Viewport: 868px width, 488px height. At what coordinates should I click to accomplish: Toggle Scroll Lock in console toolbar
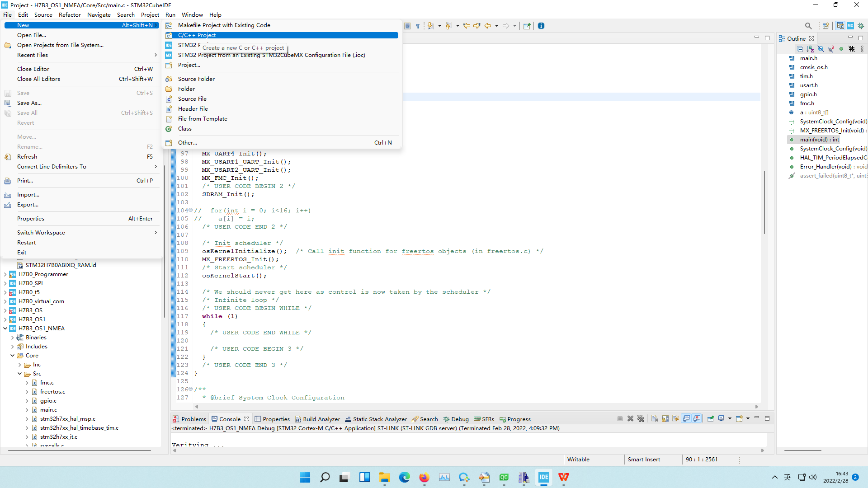pyautogui.click(x=665, y=419)
